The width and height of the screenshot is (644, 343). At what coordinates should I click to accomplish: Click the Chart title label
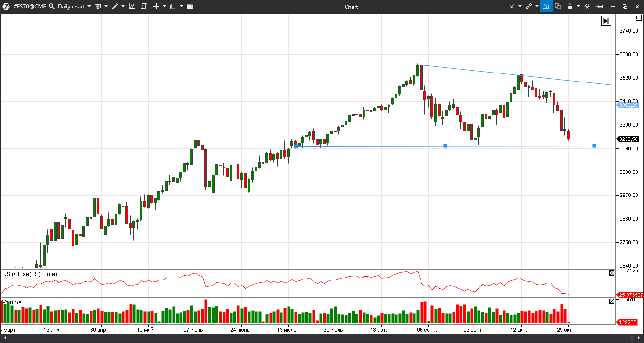[x=351, y=6]
